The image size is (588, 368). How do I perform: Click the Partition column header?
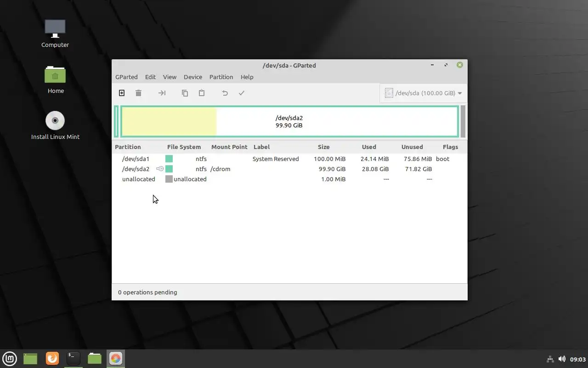[128, 147]
